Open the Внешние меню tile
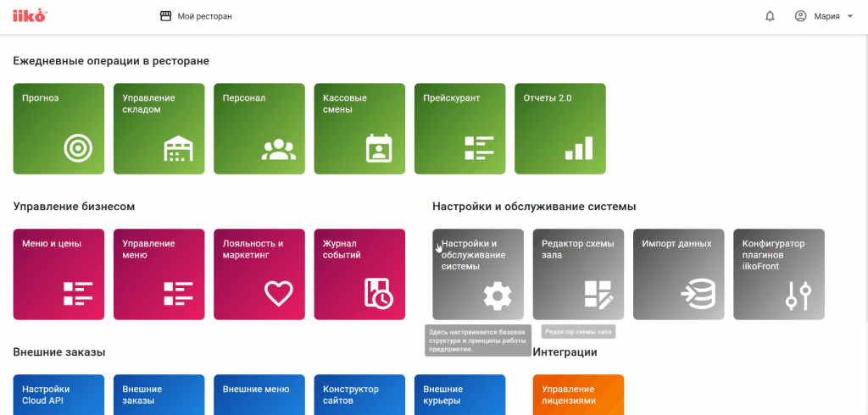Image resolution: width=868 pixels, height=415 pixels. (x=259, y=395)
